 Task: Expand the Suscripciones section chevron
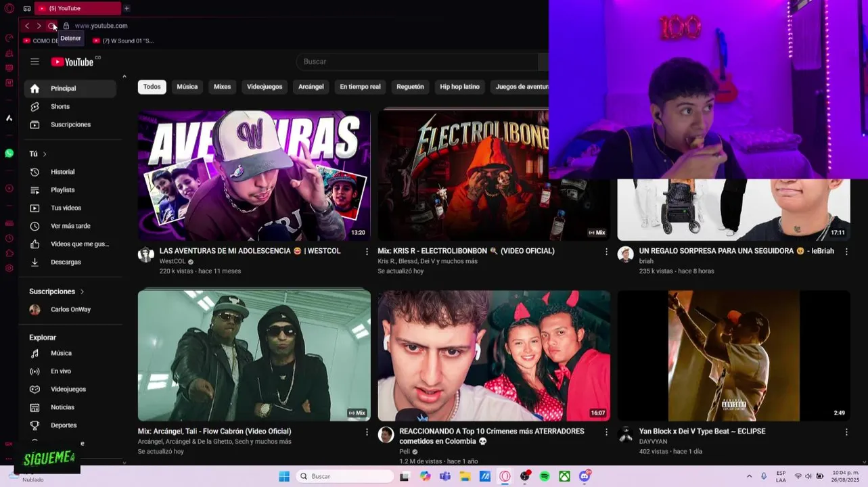coord(82,292)
